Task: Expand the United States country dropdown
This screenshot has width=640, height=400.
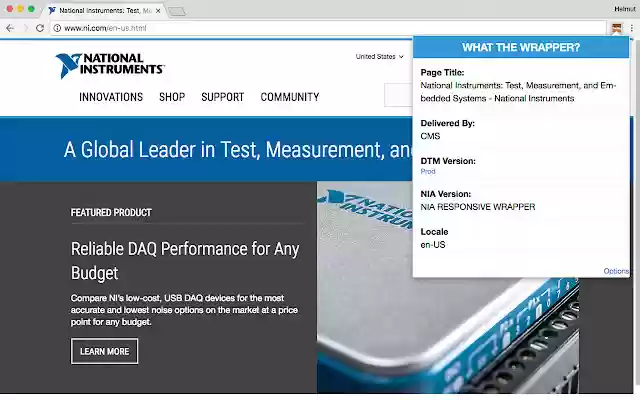Action: (x=379, y=56)
